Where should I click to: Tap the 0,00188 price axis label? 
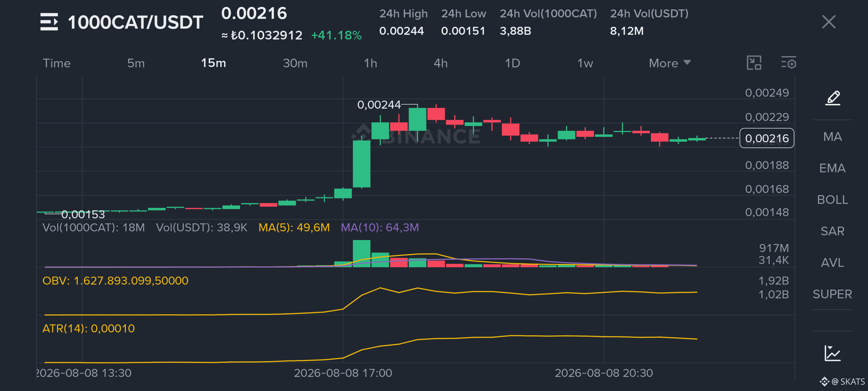pos(767,165)
